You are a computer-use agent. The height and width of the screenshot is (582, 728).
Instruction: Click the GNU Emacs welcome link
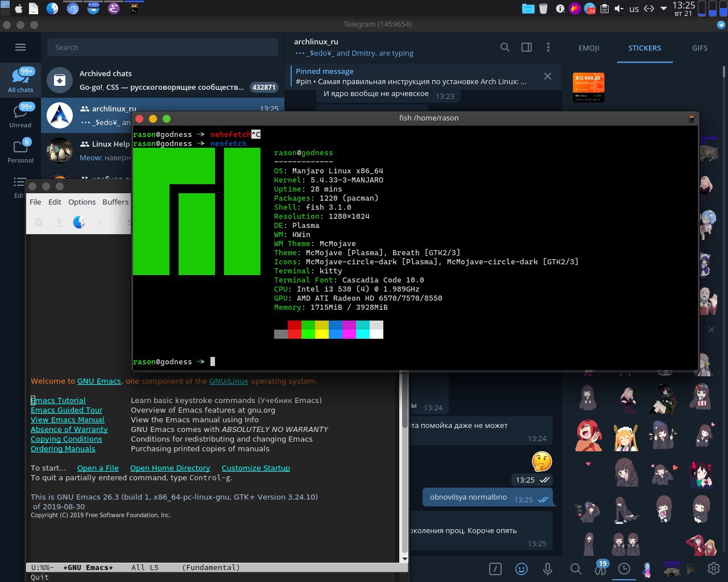pyautogui.click(x=99, y=381)
